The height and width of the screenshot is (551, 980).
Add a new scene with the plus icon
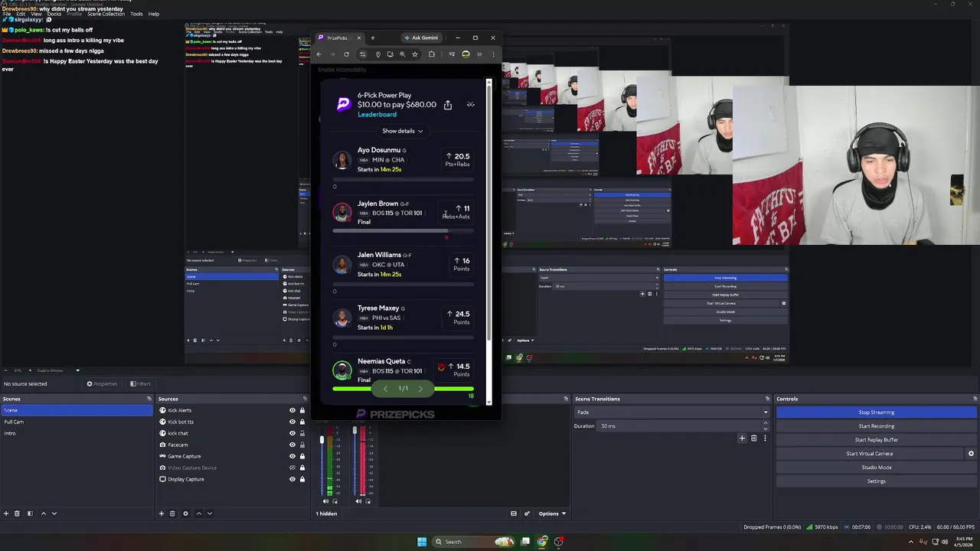coord(6,514)
